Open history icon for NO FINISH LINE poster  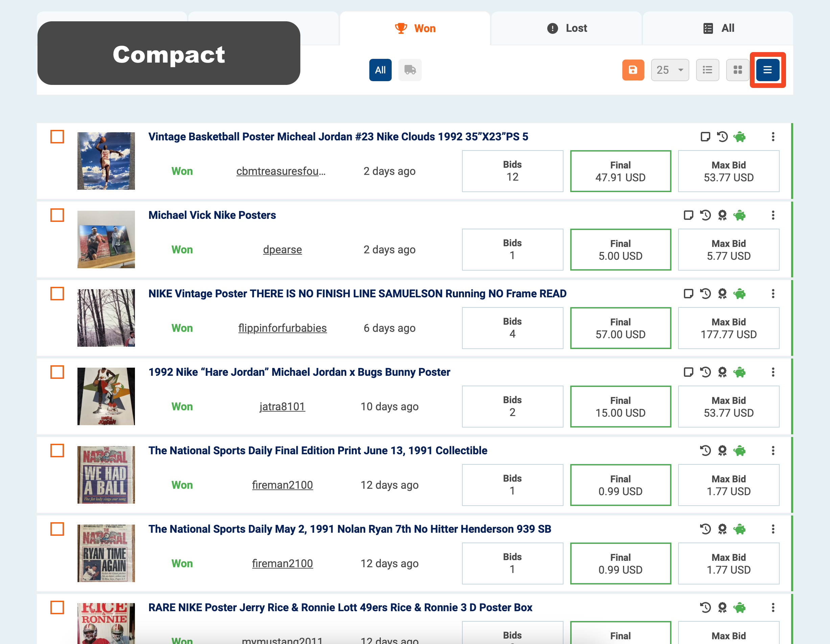705,294
